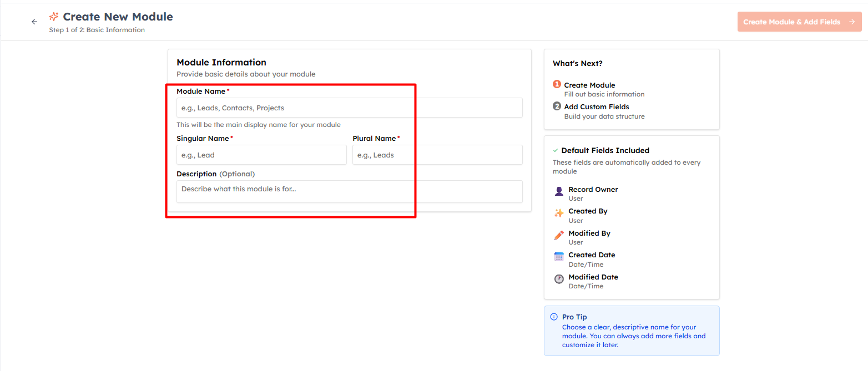Click the Created By sparkle icon

559,213
